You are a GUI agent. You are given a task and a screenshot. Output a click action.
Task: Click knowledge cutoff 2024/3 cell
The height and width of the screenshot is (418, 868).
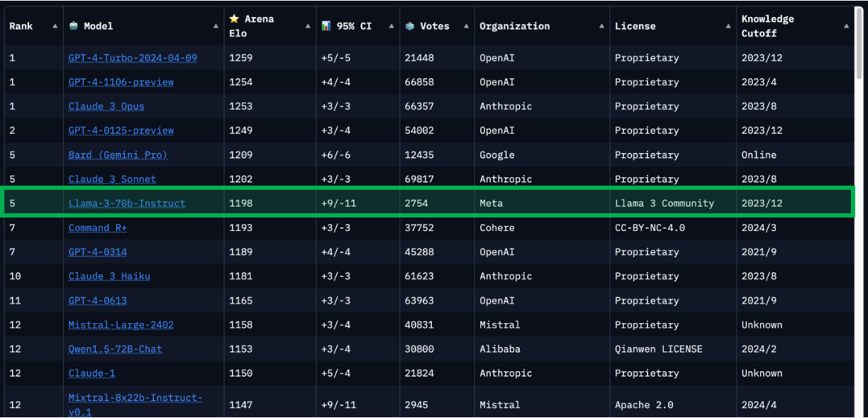pyautogui.click(x=759, y=227)
